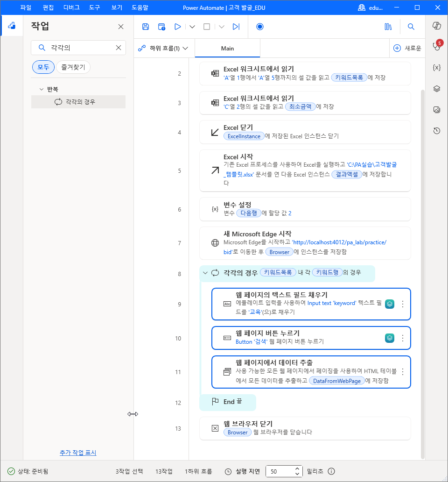Run the flow with play button
The height and width of the screenshot is (482, 448).
pos(177,27)
